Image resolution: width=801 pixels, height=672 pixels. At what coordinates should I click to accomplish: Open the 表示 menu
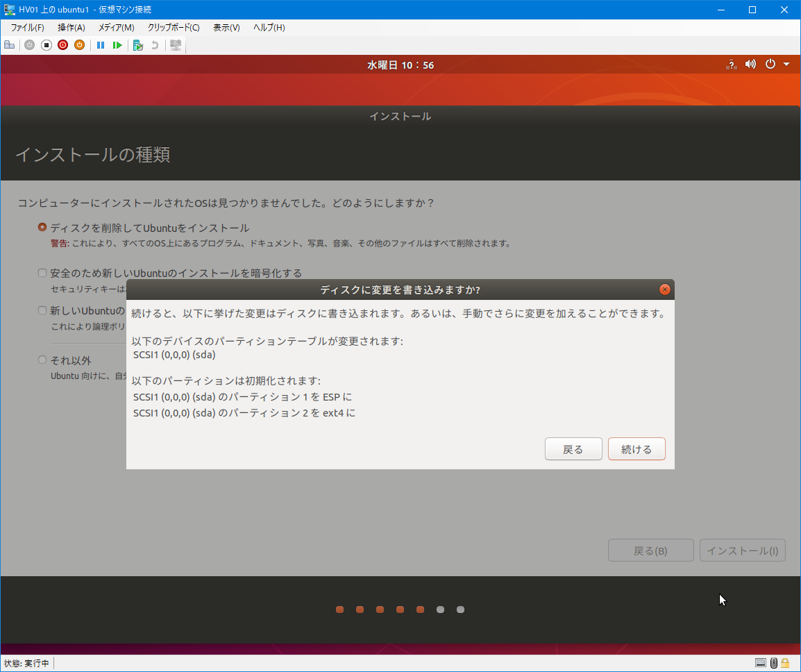[x=226, y=28]
